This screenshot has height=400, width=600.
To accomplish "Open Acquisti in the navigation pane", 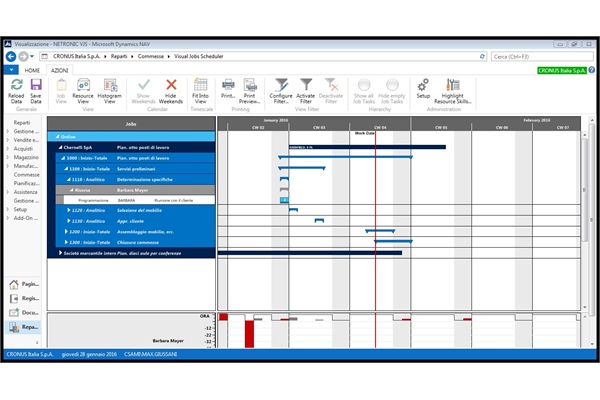I will click(23, 149).
